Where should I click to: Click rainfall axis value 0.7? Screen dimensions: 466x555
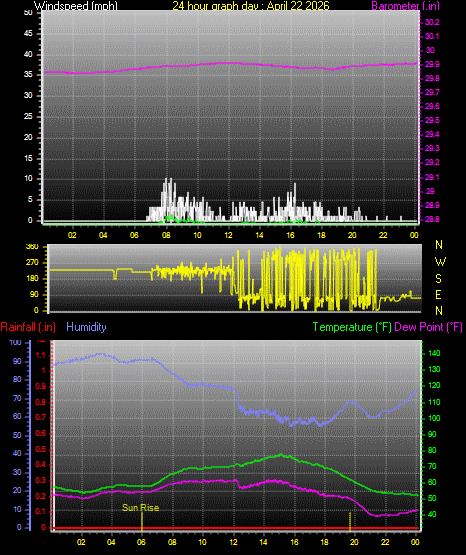pos(41,417)
